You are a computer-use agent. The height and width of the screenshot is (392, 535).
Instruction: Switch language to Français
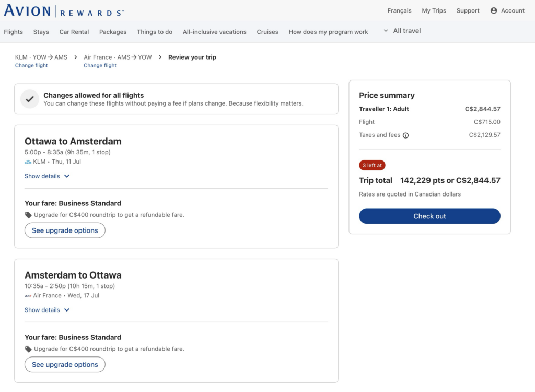[399, 10]
